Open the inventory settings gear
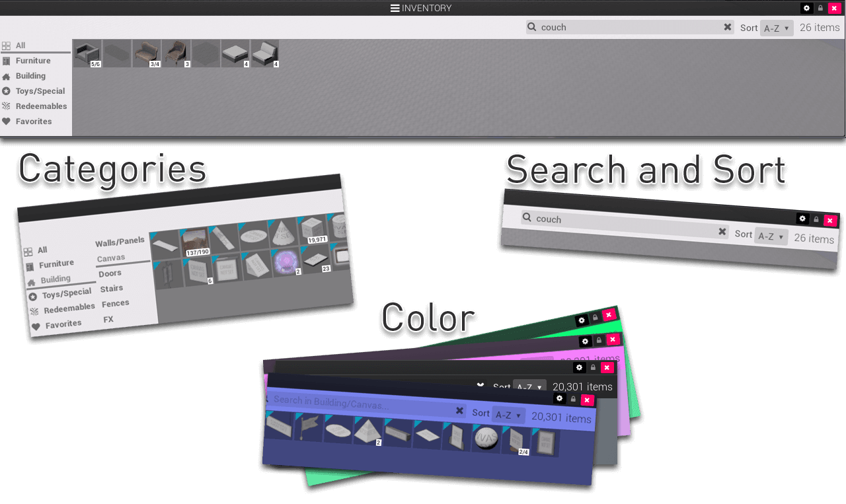The image size is (846, 504). pos(806,8)
